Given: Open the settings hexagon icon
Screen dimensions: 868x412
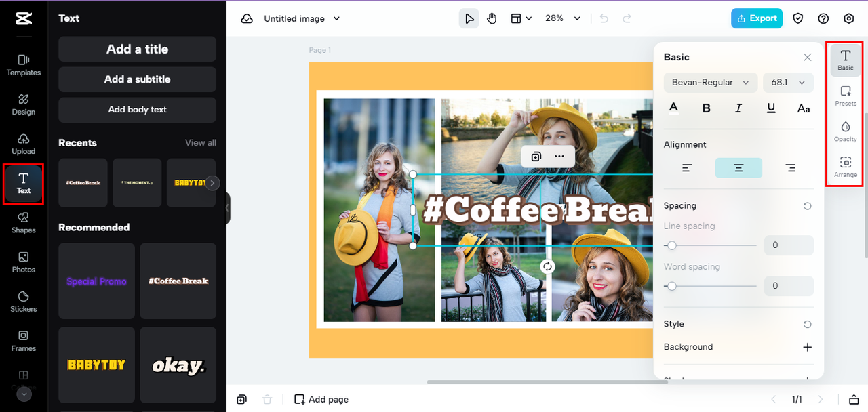Looking at the screenshot, I should coord(849,18).
